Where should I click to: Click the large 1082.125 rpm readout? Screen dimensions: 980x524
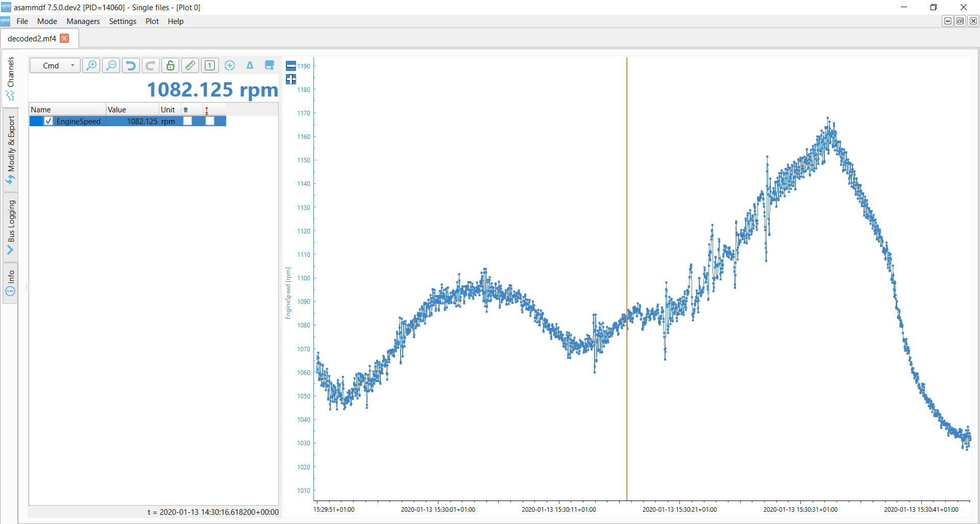pos(212,90)
